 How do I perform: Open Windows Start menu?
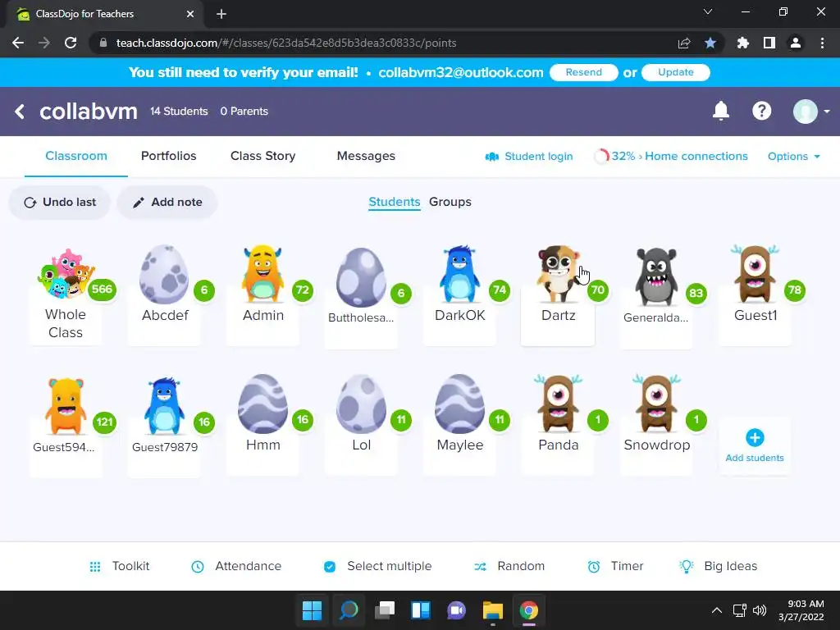312,610
